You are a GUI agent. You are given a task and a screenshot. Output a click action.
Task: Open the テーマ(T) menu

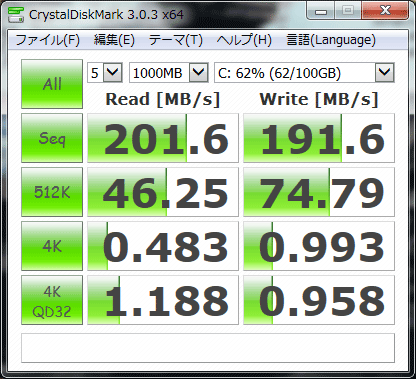pos(175,40)
